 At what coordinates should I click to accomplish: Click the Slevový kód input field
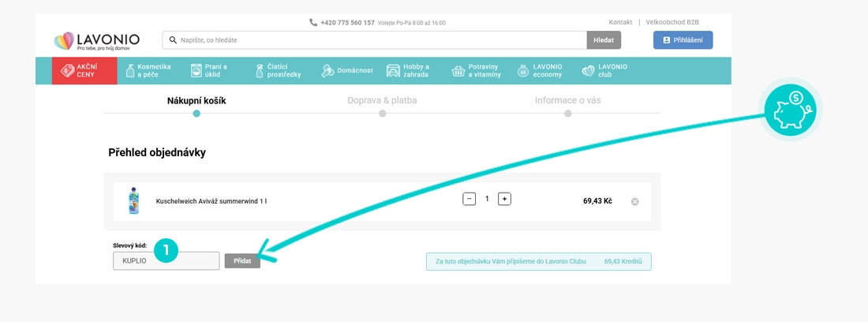click(x=166, y=260)
